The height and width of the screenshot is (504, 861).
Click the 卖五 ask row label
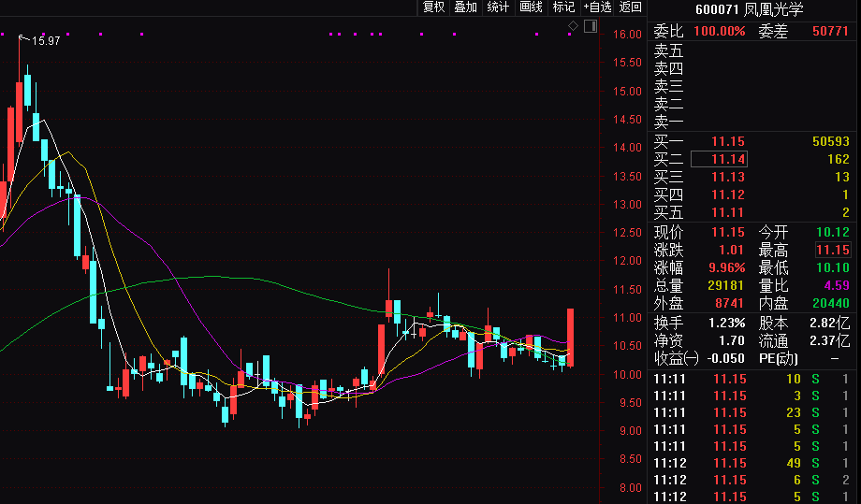(x=668, y=51)
